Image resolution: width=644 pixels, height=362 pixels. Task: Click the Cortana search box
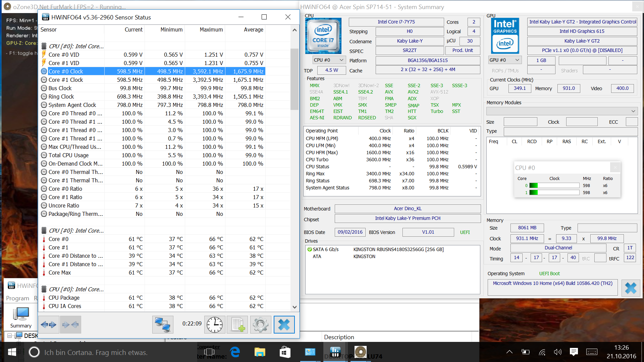tap(96, 352)
